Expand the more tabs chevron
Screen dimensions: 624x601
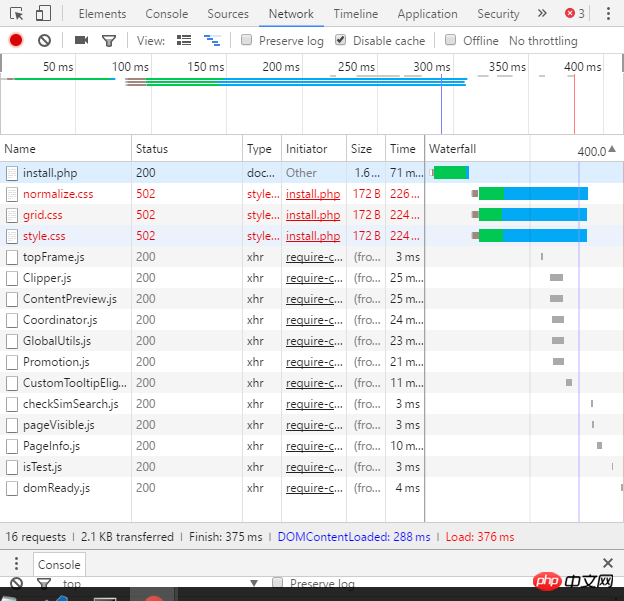click(542, 13)
